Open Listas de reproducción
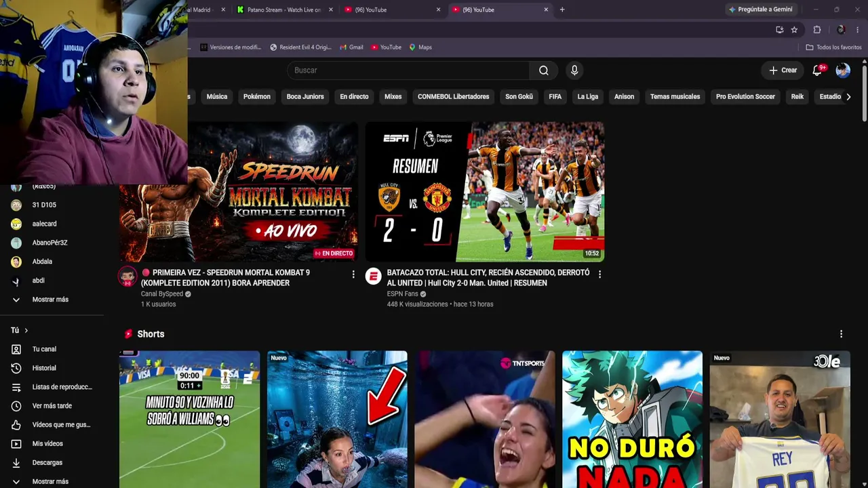 click(x=52, y=387)
